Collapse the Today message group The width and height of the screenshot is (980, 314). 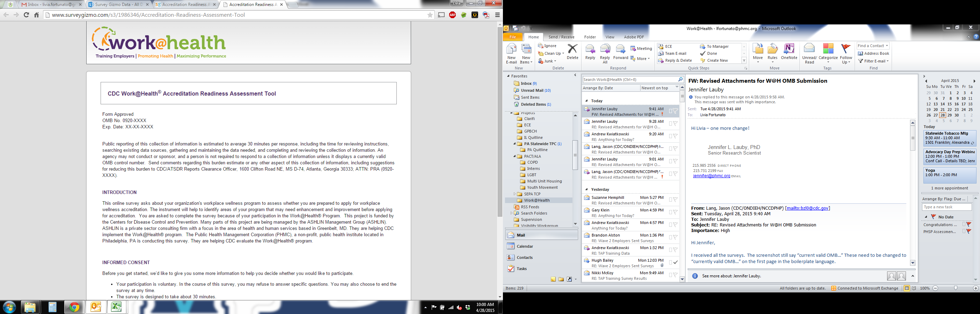tap(586, 101)
